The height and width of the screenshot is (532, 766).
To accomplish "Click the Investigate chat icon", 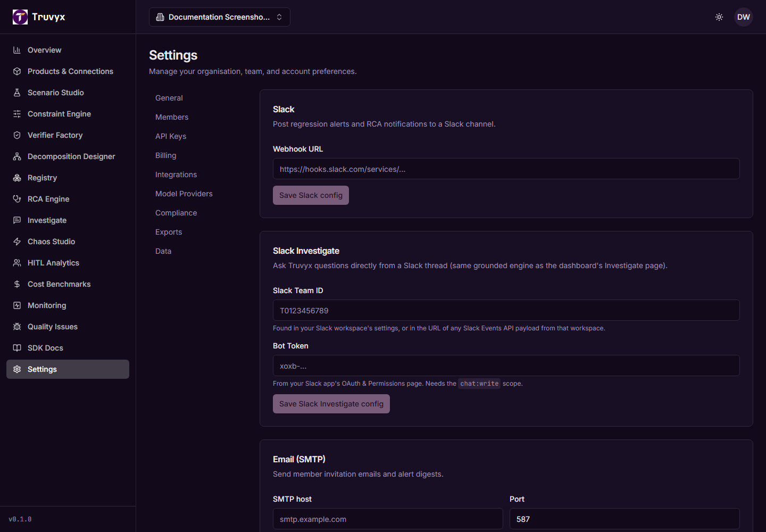I will [17, 220].
